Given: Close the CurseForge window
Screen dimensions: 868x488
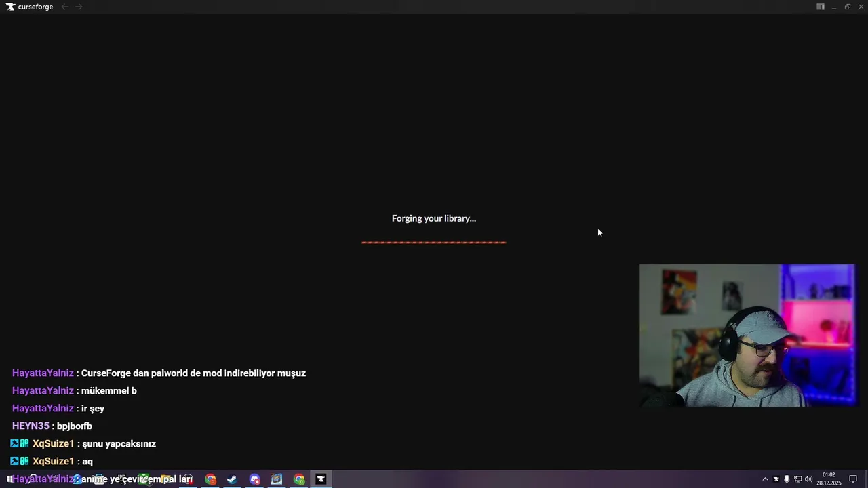Looking at the screenshot, I should 861,7.
